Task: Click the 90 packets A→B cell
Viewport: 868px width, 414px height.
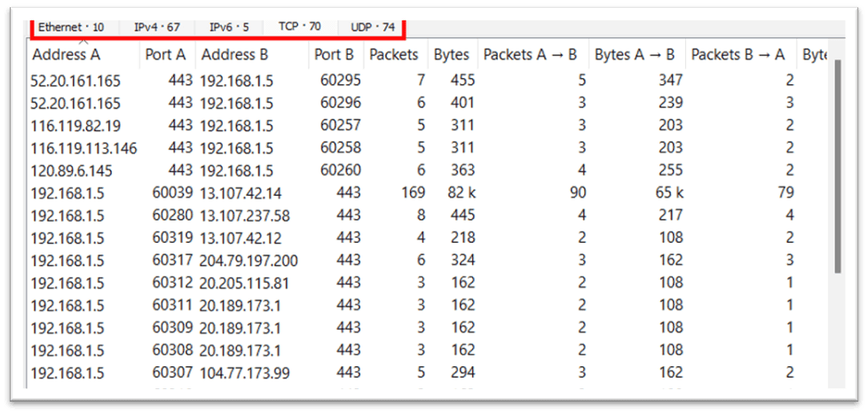Action: [579, 192]
